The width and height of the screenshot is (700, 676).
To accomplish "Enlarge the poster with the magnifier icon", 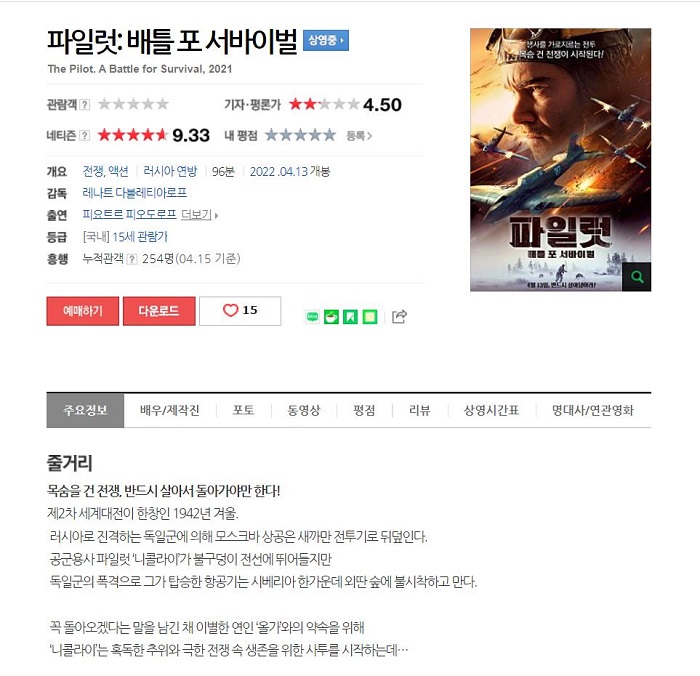I will pos(637,277).
